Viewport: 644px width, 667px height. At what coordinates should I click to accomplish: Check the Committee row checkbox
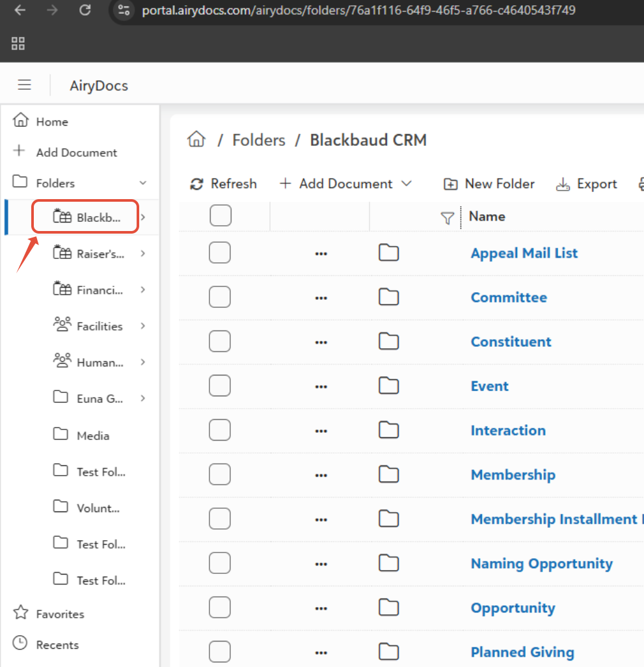pos(220,297)
